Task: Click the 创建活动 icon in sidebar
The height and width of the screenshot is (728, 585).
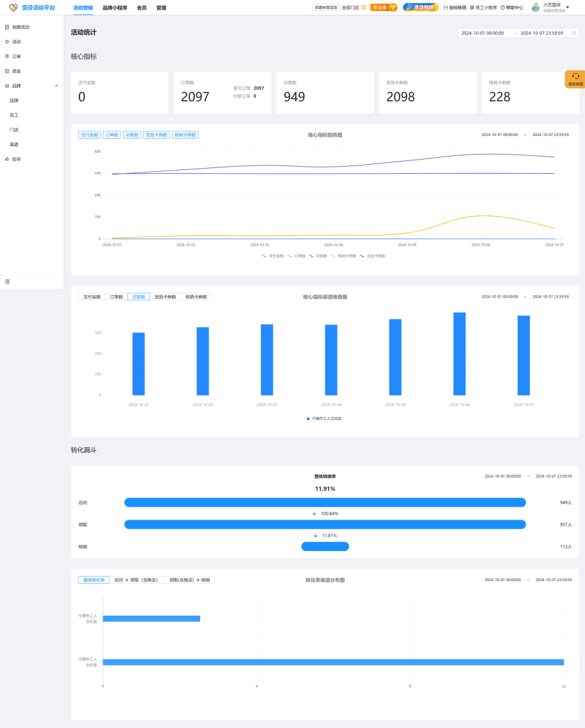Action: pyautogui.click(x=7, y=27)
